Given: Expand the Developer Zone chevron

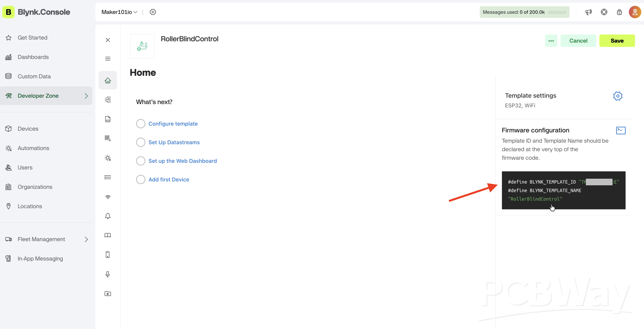Looking at the screenshot, I should point(86,96).
